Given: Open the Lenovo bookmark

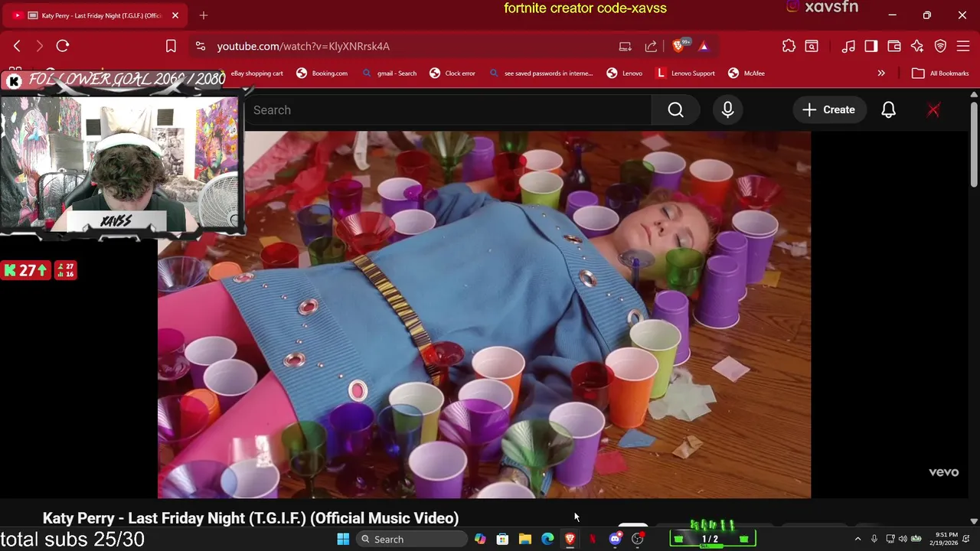Looking at the screenshot, I should pyautogui.click(x=625, y=73).
